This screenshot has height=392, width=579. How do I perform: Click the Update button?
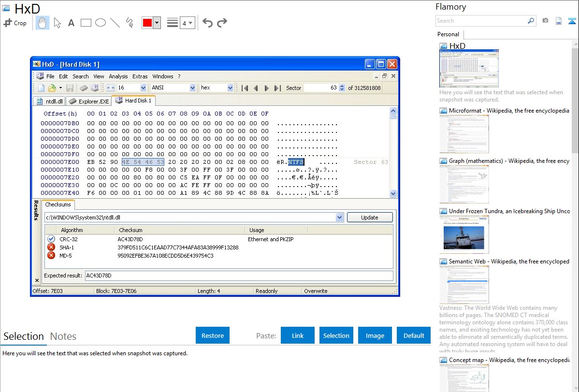pos(370,217)
